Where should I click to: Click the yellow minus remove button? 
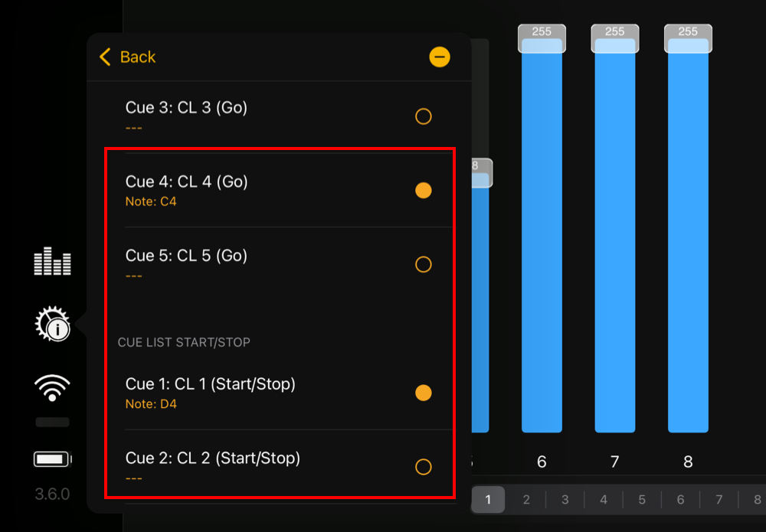tap(439, 57)
